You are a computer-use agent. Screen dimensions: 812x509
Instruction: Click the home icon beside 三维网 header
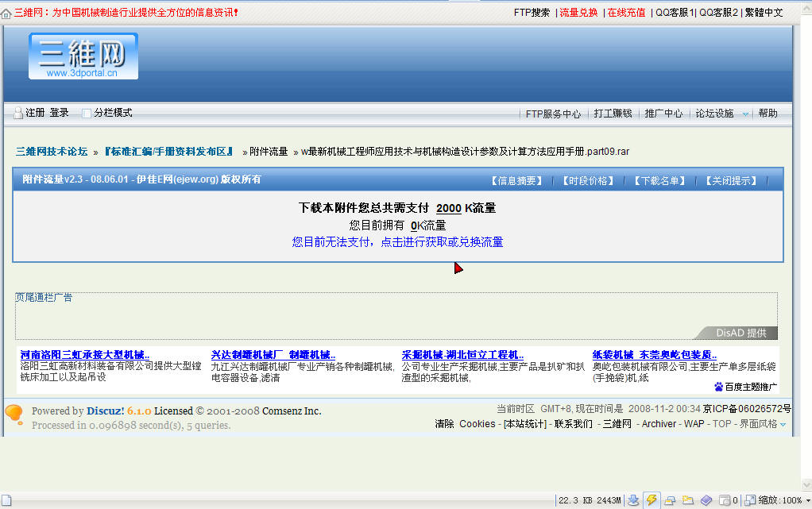(x=6, y=13)
